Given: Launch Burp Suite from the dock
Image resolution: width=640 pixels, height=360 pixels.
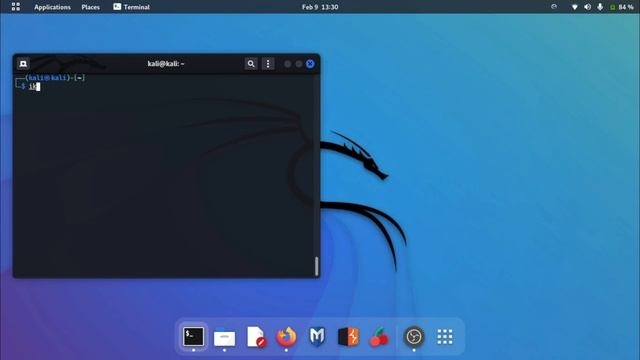Looking at the screenshot, I should point(349,337).
